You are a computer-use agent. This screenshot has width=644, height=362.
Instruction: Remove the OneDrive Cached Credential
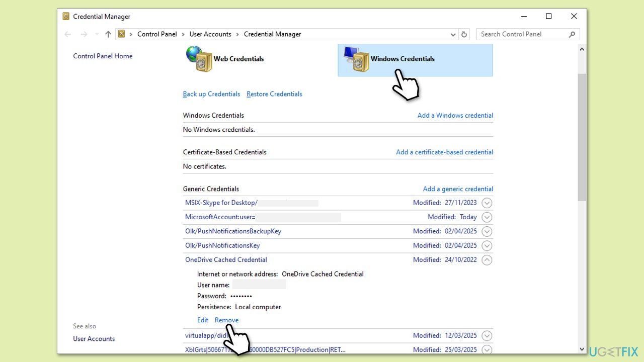pos(226,320)
